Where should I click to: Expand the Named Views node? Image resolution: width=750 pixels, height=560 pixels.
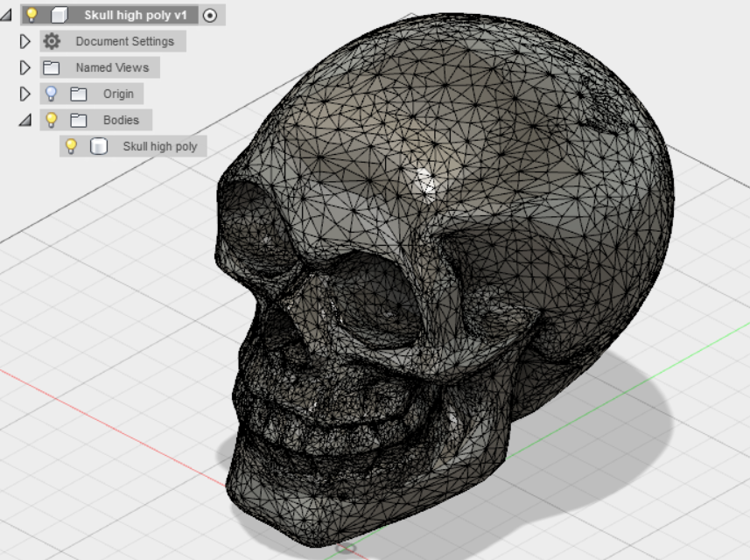[x=26, y=67]
